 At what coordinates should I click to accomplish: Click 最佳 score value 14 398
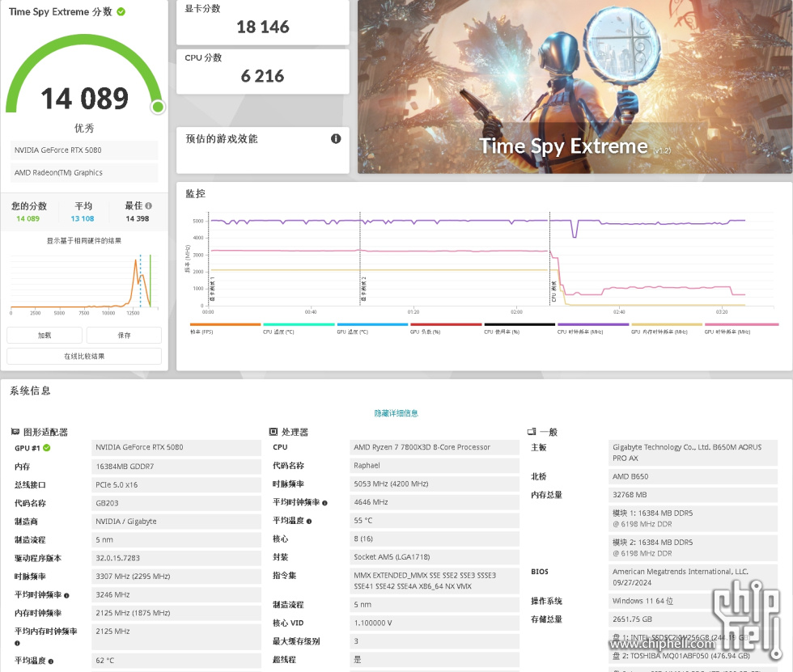(x=137, y=219)
